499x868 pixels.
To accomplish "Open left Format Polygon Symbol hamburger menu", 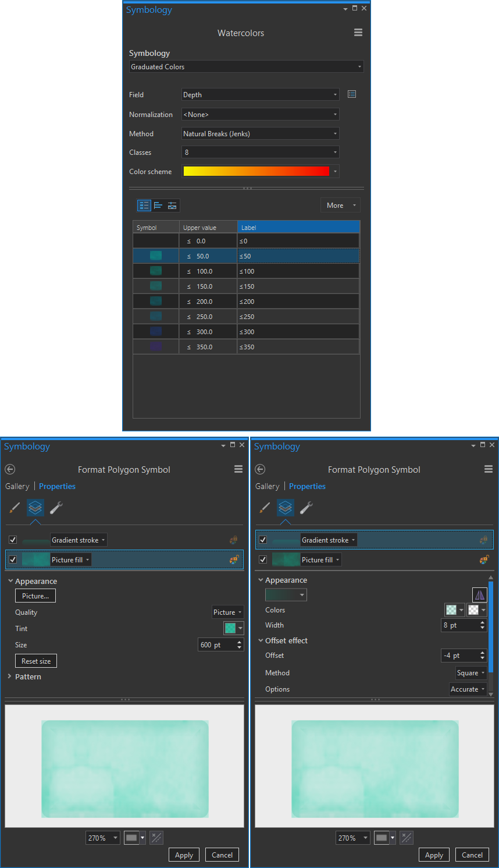I will pos(238,469).
